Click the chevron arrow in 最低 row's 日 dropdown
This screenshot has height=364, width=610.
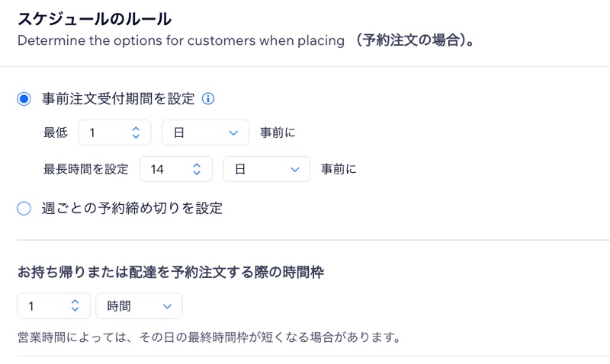[x=233, y=133]
